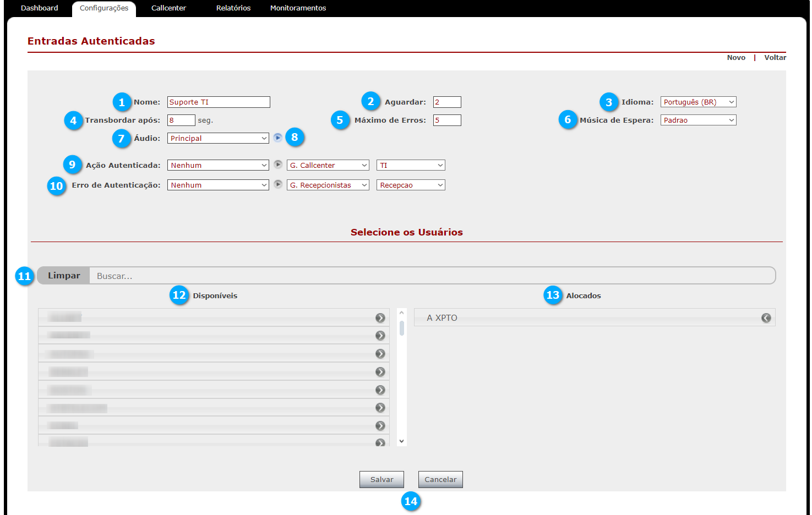The width and height of the screenshot is (812, 515).
Task: Add the fourth Disponíveis user via arrow
Action: (380, 372)
